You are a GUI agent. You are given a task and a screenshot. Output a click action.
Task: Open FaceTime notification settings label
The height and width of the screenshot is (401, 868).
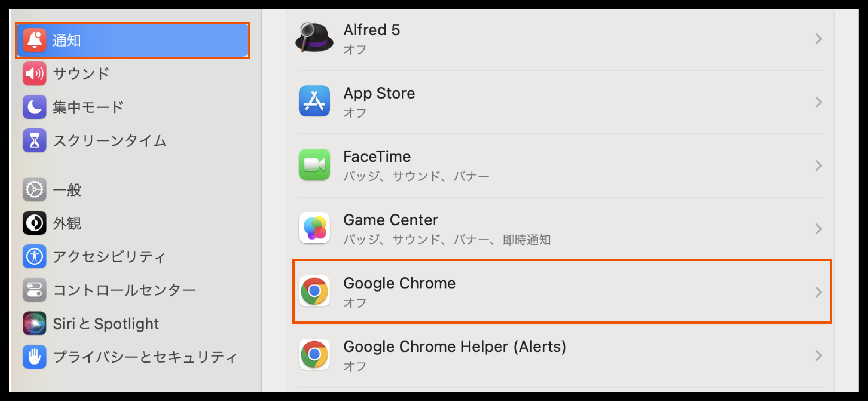(x=377, y=157)
